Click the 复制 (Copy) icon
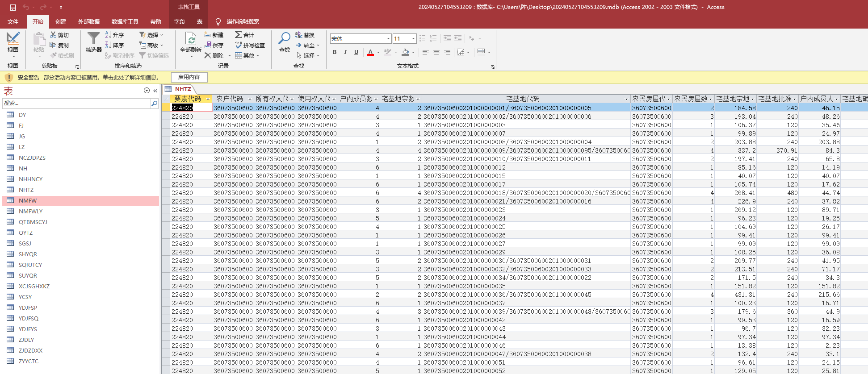The height and width of the screenshot is (374, 868). [53, 45]
